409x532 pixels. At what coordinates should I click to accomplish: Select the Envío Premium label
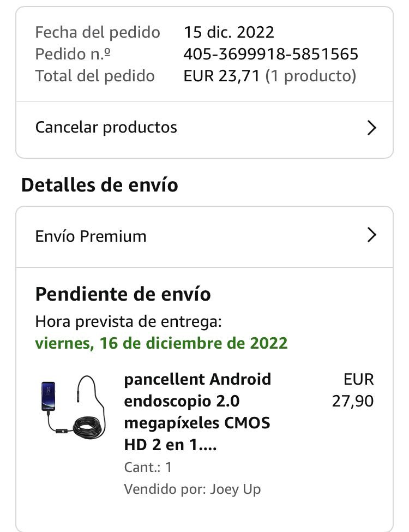[91, 236]
